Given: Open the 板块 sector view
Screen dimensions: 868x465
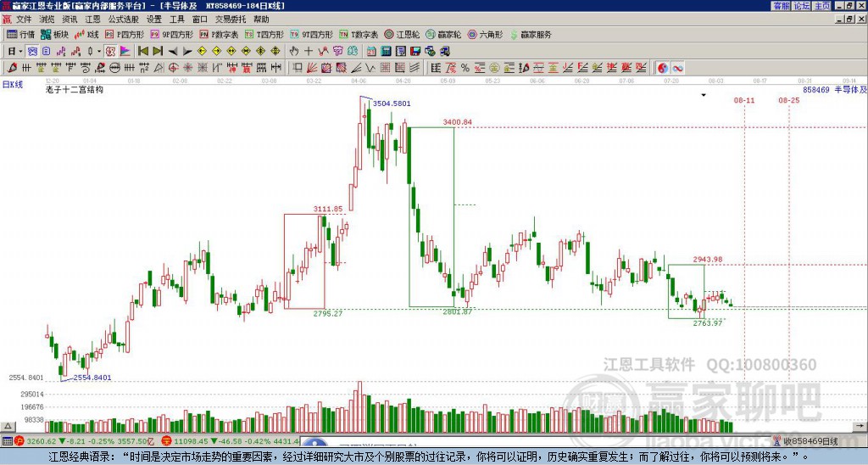Looking at the screenshot, I should pos(55,34).
